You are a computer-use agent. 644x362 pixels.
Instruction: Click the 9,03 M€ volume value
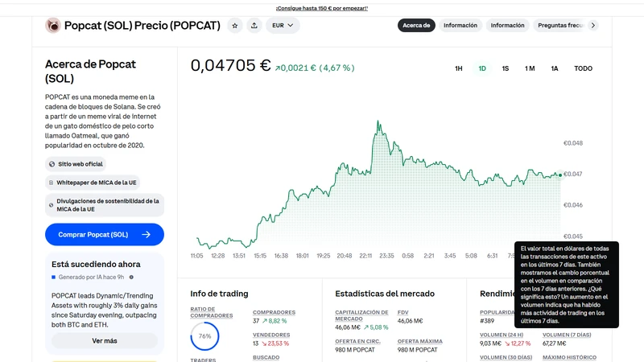(490, 343)
